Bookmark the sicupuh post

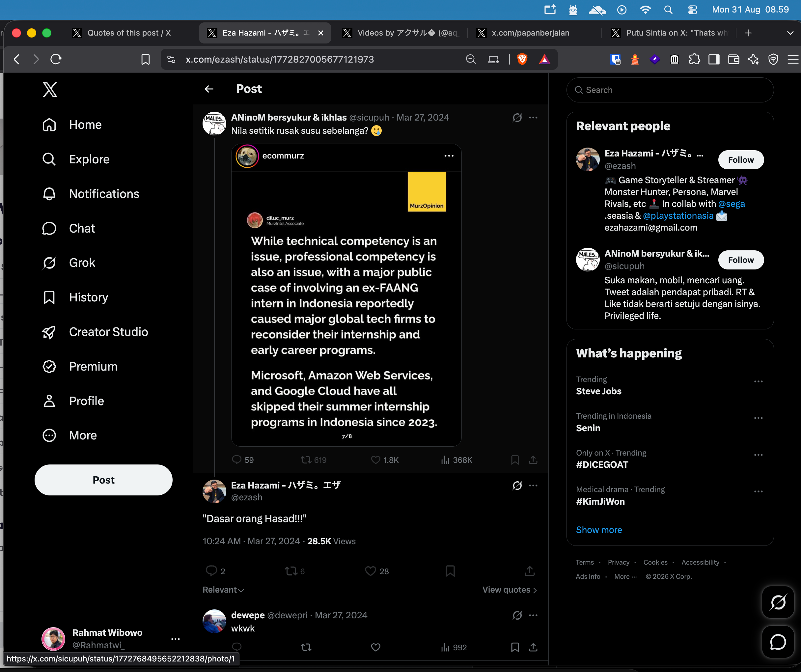515,460
